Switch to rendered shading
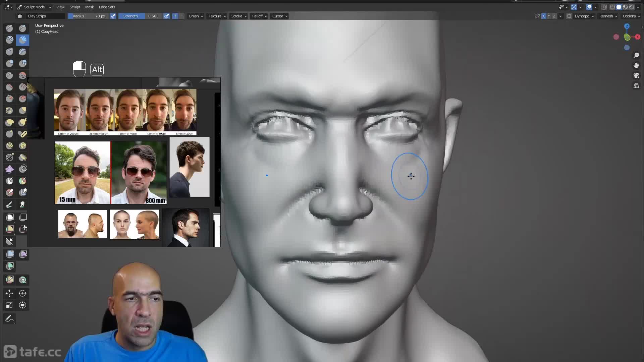 click(x=632, y=7)
